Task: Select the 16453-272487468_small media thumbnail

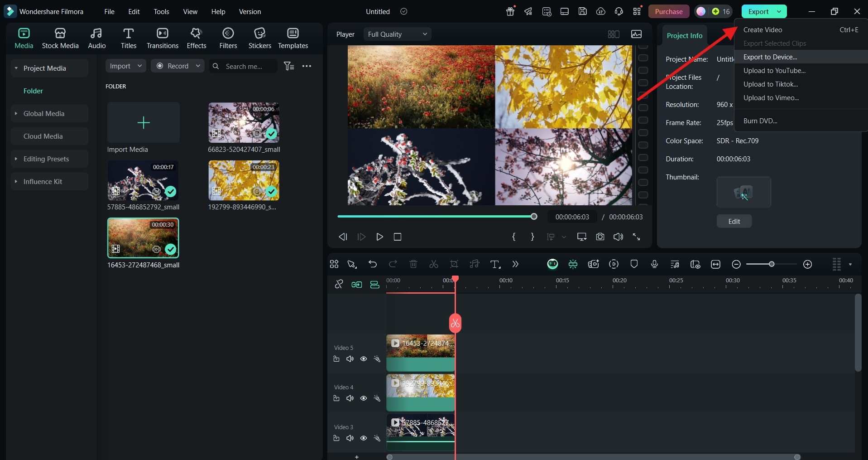Action: coord(143,238)
